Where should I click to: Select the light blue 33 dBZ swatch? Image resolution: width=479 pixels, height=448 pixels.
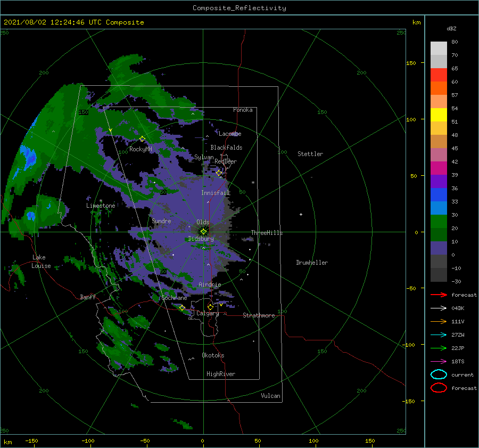pos(439,208)
